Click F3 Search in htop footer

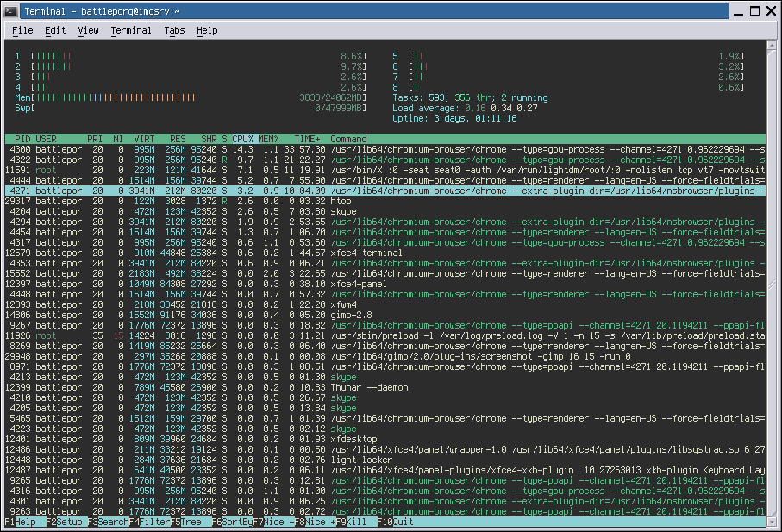point(109,522)
